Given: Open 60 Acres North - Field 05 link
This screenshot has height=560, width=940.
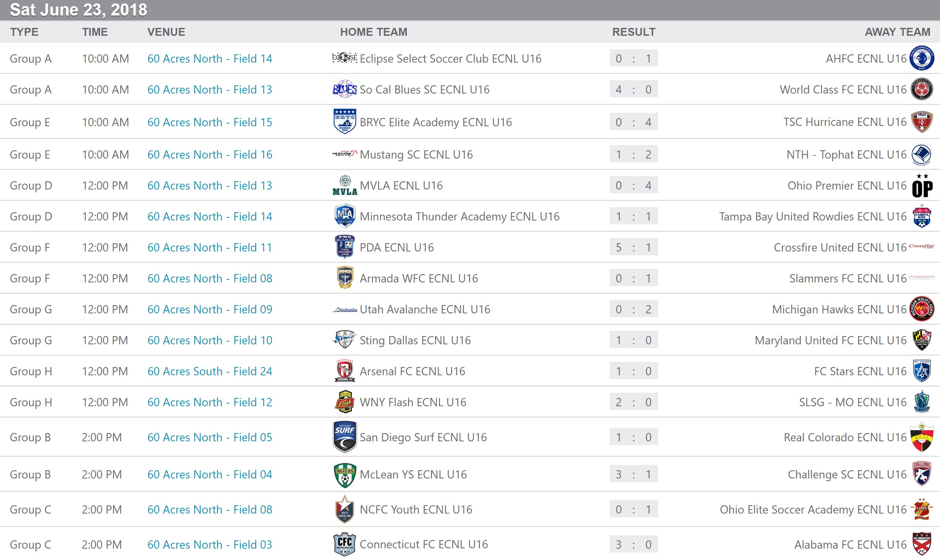Looking at the screenshot, I should point(210,437).
